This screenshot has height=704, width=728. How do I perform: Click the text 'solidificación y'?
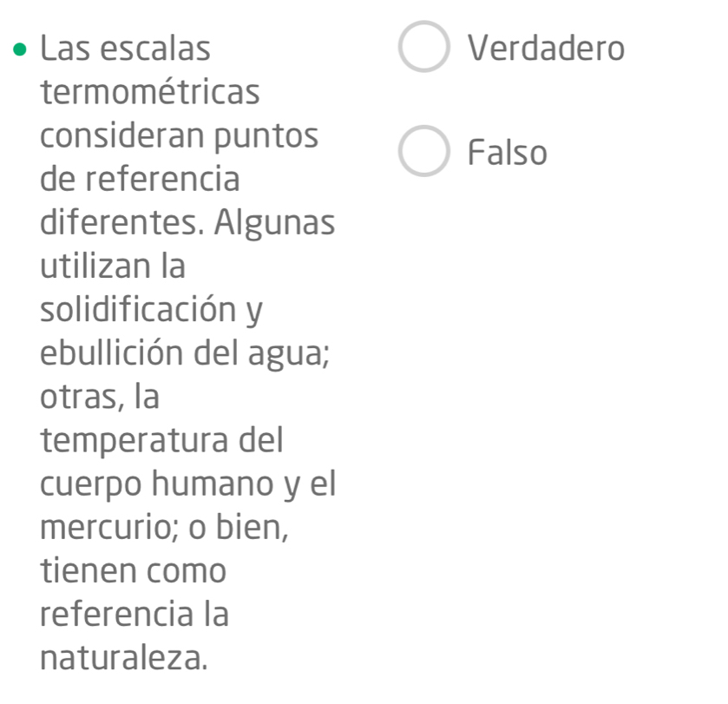click(152, 310)
